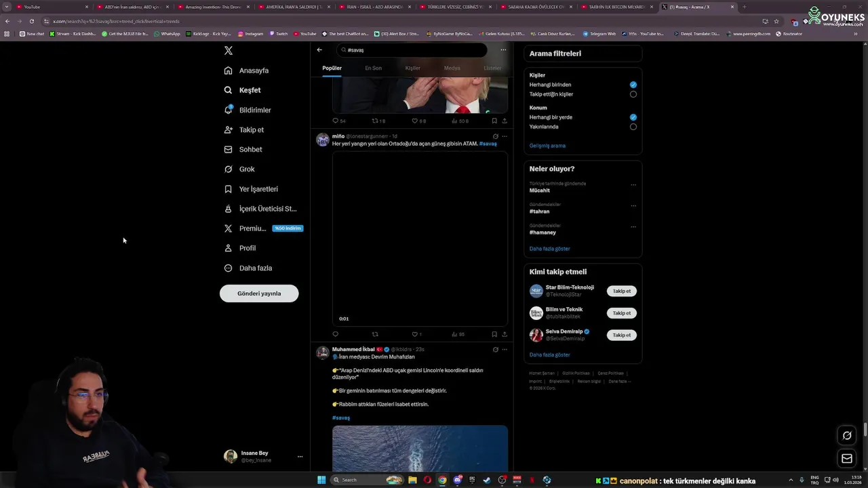
Task: Switch to En Son tab
Action: click(373, 68)
